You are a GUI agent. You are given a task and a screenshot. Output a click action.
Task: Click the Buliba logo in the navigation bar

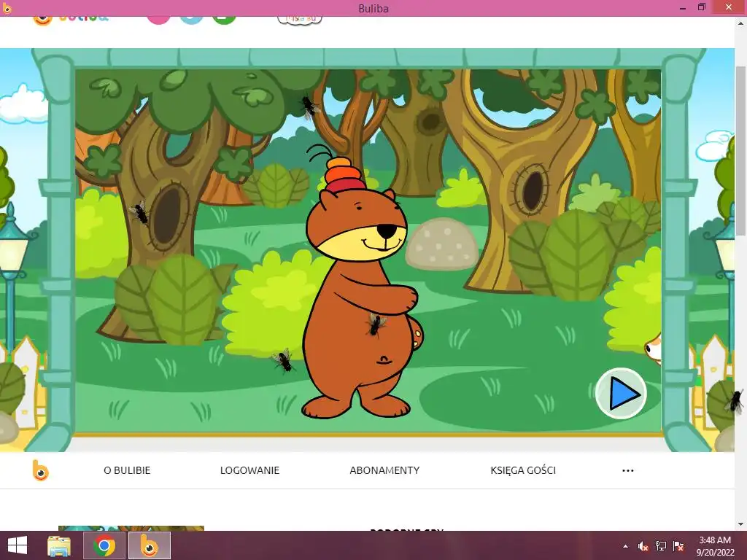[41, 470]
